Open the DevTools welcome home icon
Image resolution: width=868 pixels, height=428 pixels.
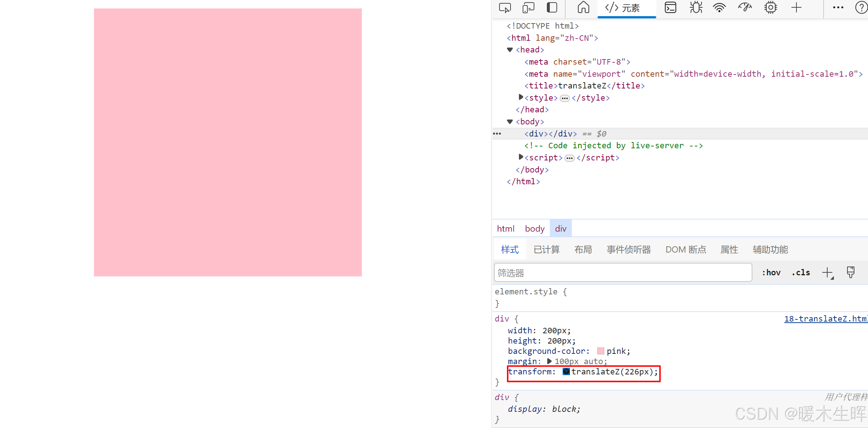[x=583, y=7]
